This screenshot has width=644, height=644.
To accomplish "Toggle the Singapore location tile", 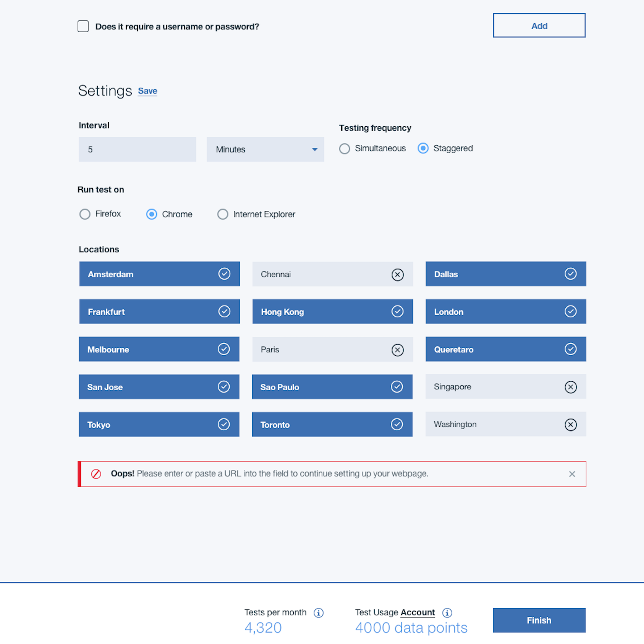I will [x=506, y=386].
